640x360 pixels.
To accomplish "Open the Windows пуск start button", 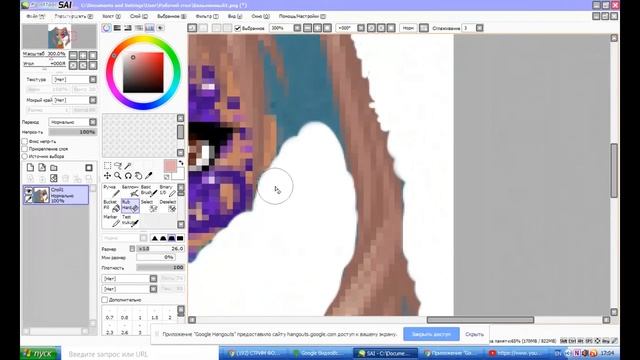I will [40, 353].
